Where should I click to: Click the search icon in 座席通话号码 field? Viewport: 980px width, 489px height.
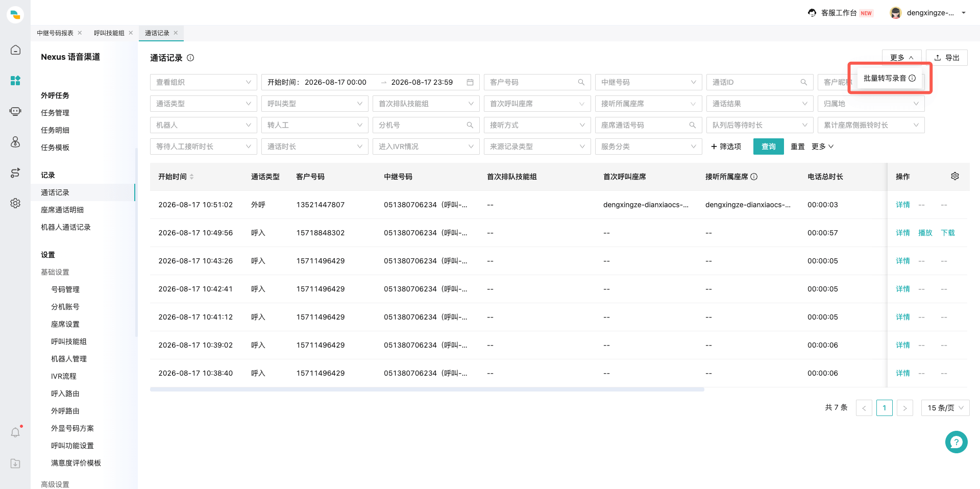pyautogui.click(x=693, y=125)
